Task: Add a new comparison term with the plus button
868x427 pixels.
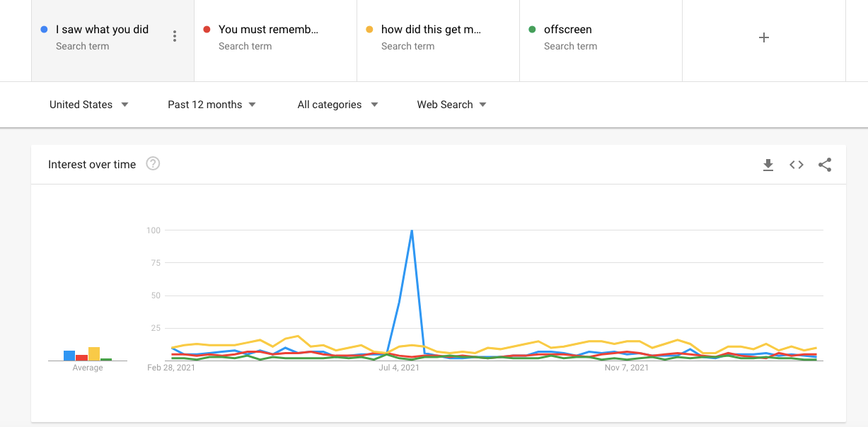Action: [x=763, y=37]
